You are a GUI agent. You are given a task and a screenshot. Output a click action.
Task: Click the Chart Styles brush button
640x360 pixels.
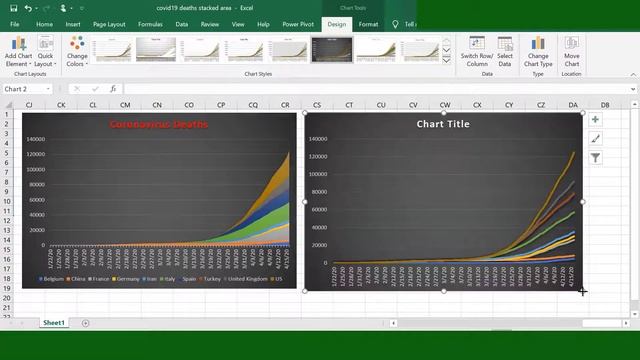(595, 139)
